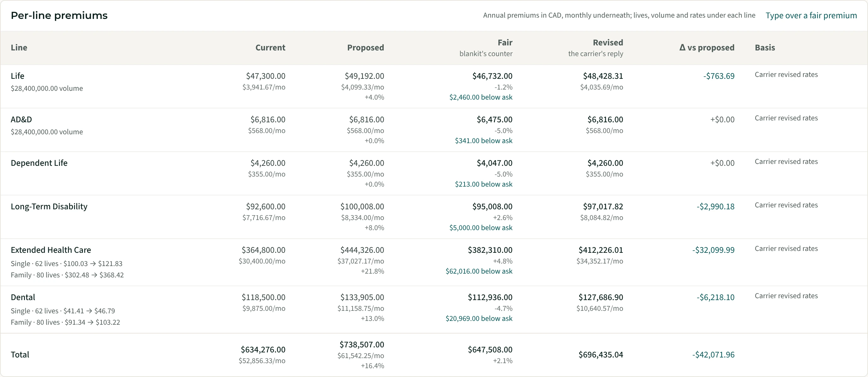868x377 pixels.
Task: Click the Life delta -$763.69
Action: [x=719, y=76]
